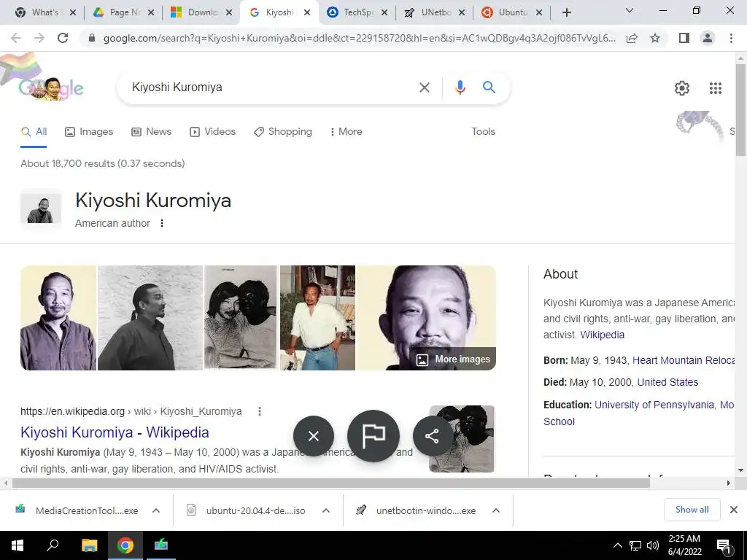Switch to the UNetbootin browser tab

434,13
